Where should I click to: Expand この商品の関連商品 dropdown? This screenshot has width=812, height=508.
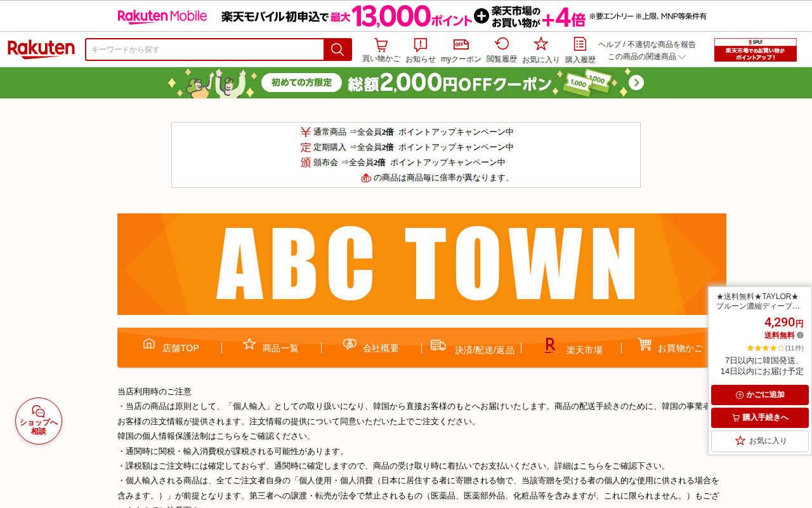tap(647, 57)
